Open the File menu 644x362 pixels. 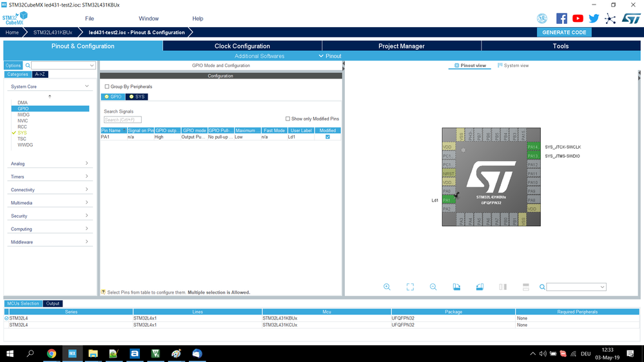click(90, 19)
